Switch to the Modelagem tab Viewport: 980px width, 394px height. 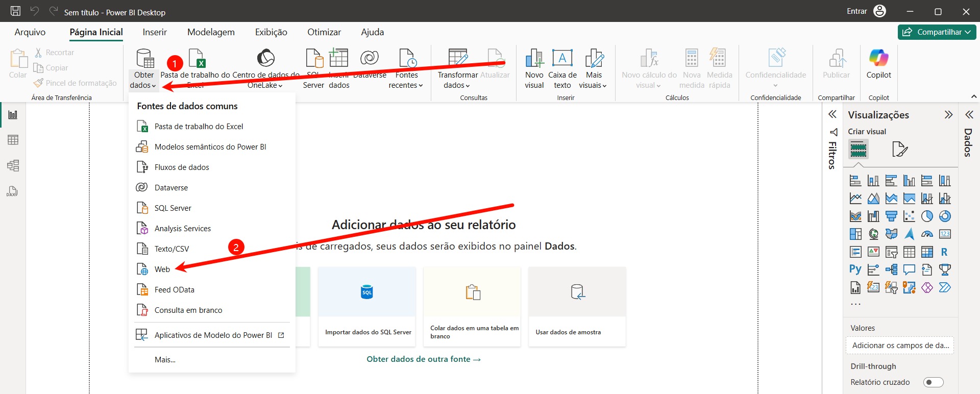click(211, 32)
